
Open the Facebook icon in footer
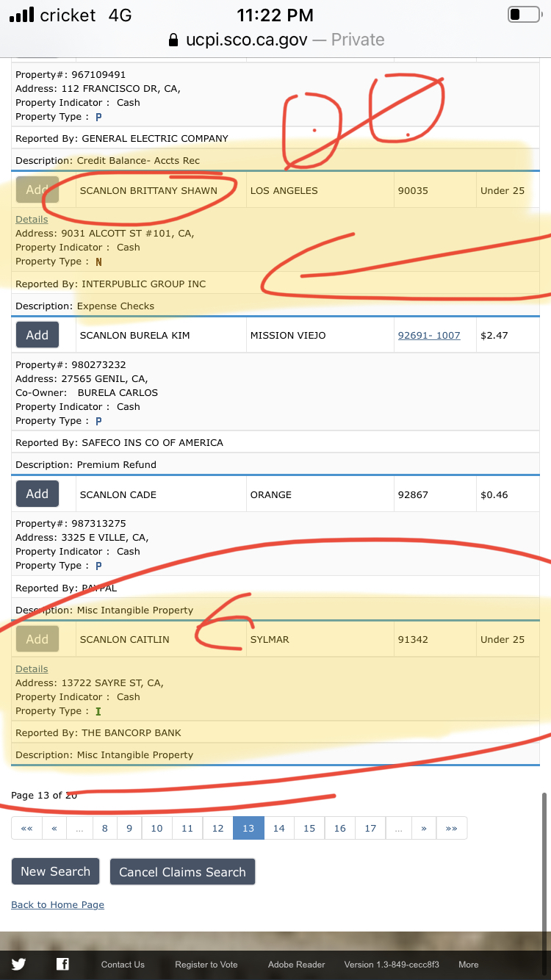point(62,965)
